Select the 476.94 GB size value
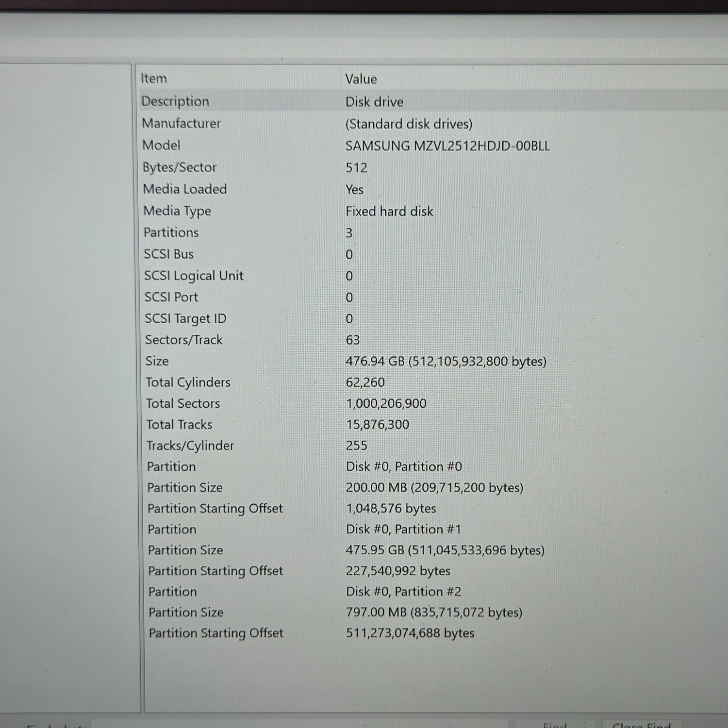This screenshot has width=728, height=728. (446, 361)
